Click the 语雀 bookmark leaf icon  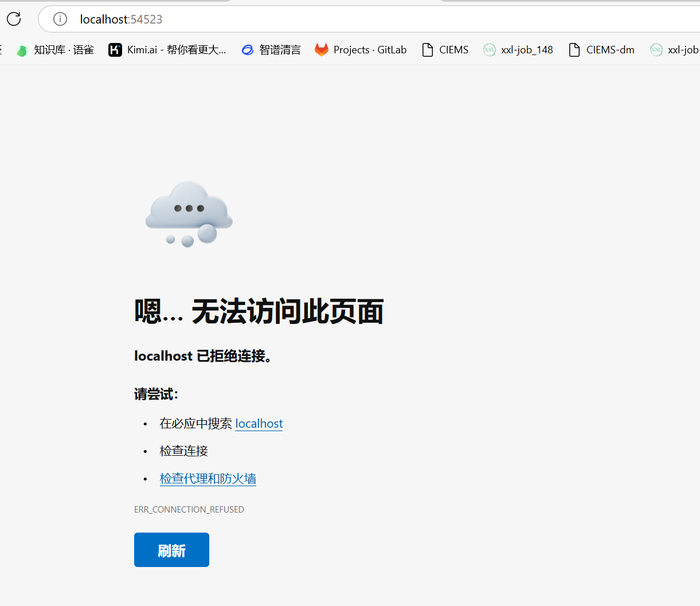point(22,50)
